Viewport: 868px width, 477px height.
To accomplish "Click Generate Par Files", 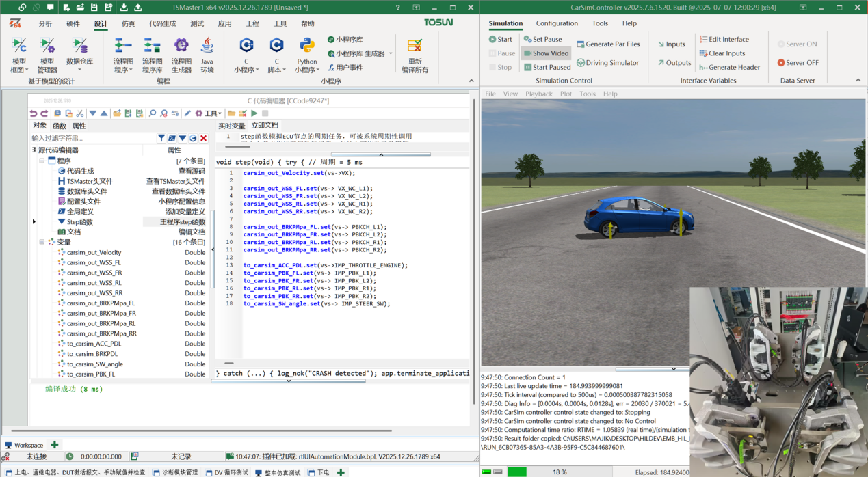I will (608, 44).
